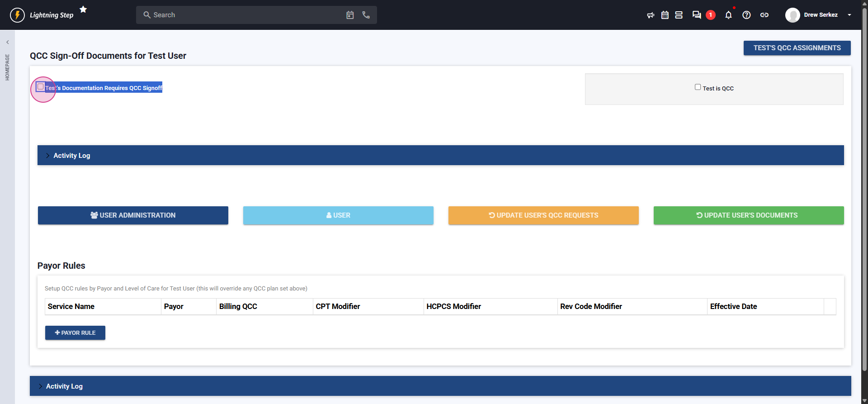Expand the bottom Activity Log section

pyautogui.click(x=64, y=386)
